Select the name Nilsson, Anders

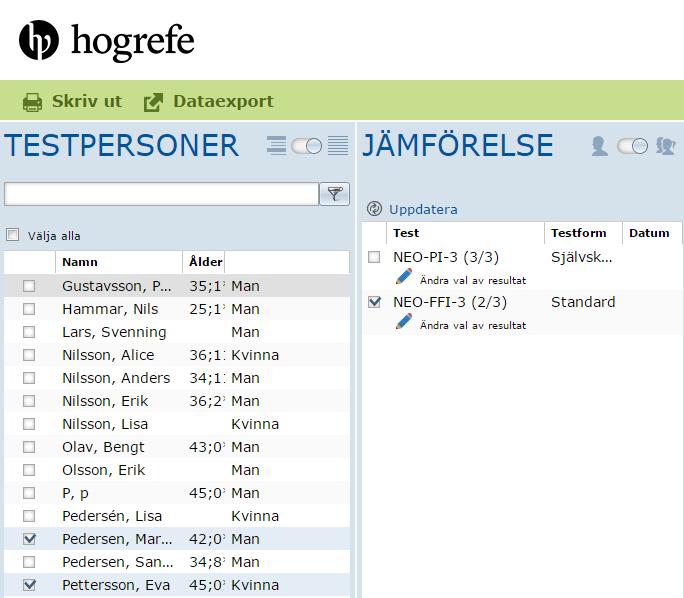click(x=116, y=378)
